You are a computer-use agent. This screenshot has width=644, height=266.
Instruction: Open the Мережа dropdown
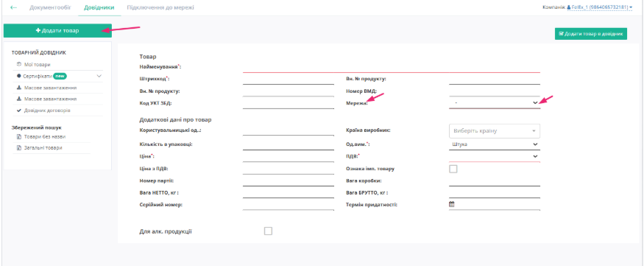[495, 102]
